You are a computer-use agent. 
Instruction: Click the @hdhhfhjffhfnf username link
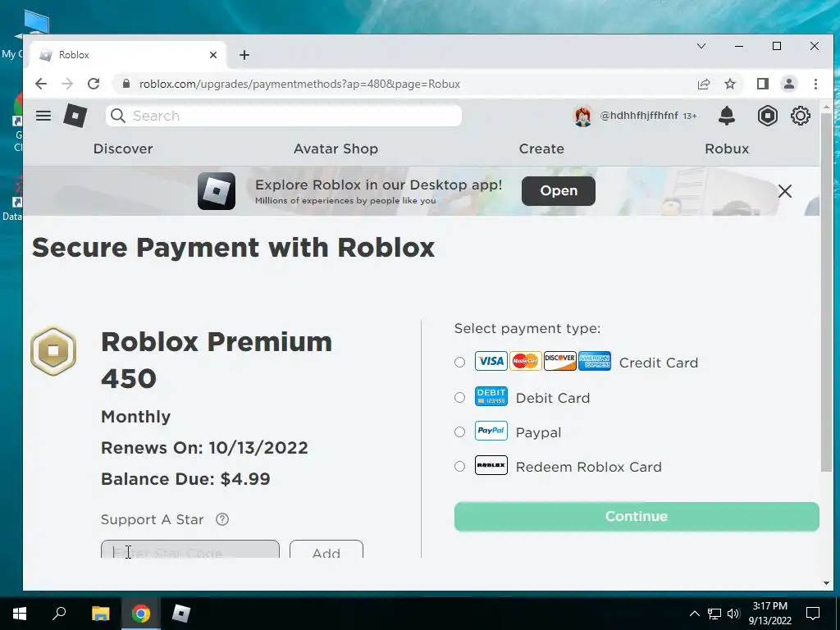(639, 116)
